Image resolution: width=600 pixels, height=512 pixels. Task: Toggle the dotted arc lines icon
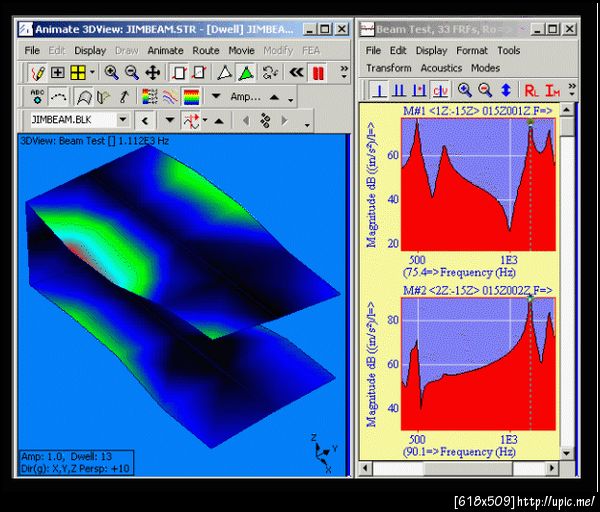pyautogui.click(x=59, y=96)
